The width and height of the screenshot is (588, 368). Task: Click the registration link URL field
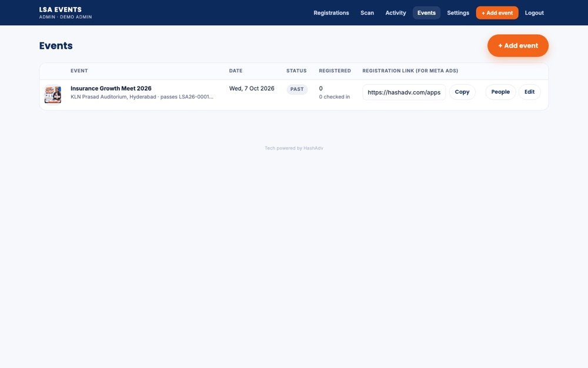pyautogui.click(x=404, y=92)
